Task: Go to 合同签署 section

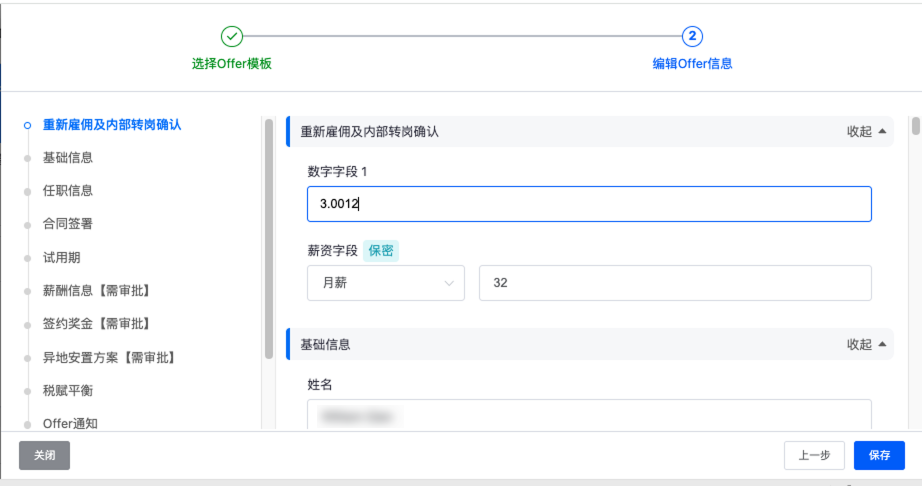Action: 68,223
